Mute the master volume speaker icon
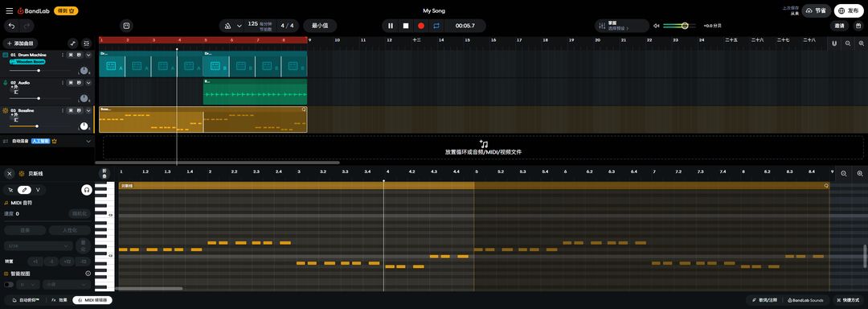This screenshot has width=868, height=309. click(x=656, y=26)
